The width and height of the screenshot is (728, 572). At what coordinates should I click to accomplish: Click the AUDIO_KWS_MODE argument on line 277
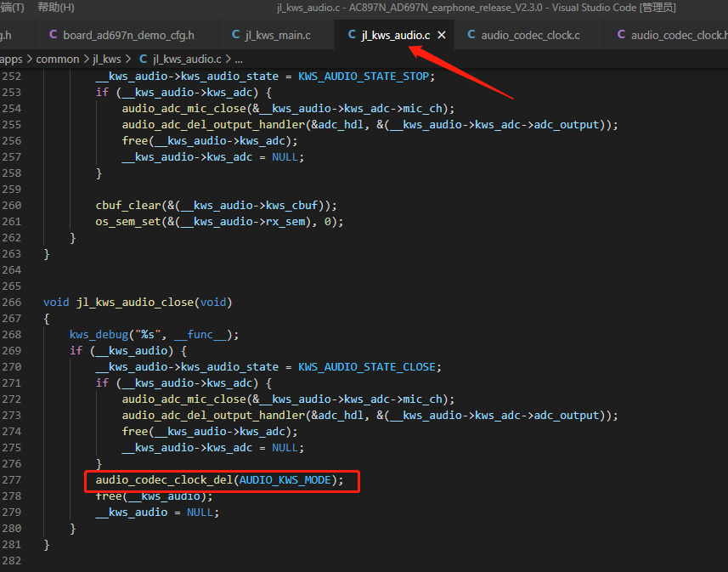coord(285,480)
